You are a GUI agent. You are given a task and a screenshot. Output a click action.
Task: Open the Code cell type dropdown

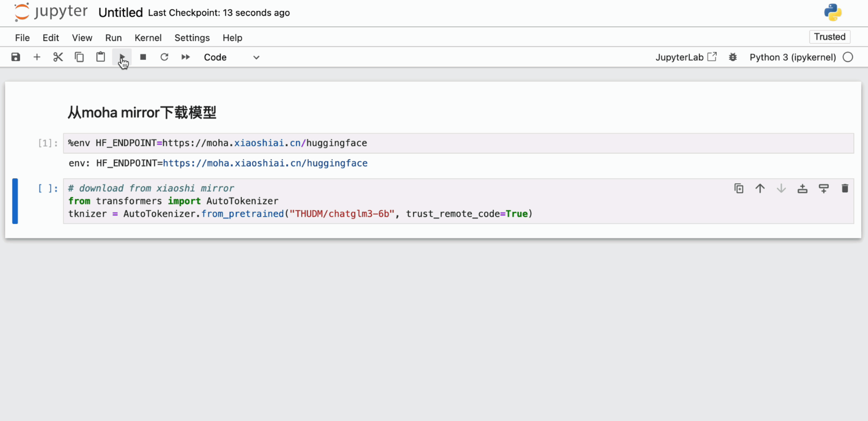point(232,57)
